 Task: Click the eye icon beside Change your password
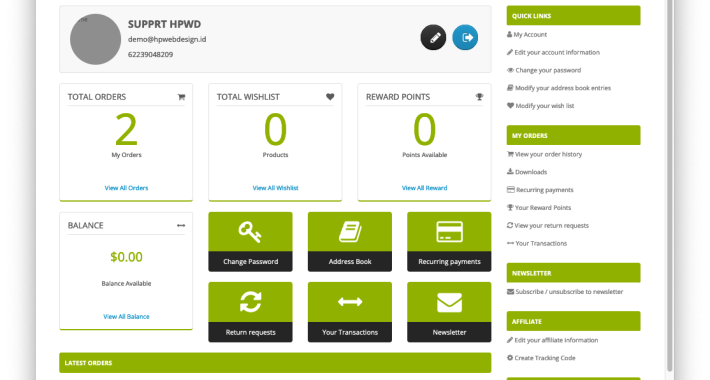point(510,70)
